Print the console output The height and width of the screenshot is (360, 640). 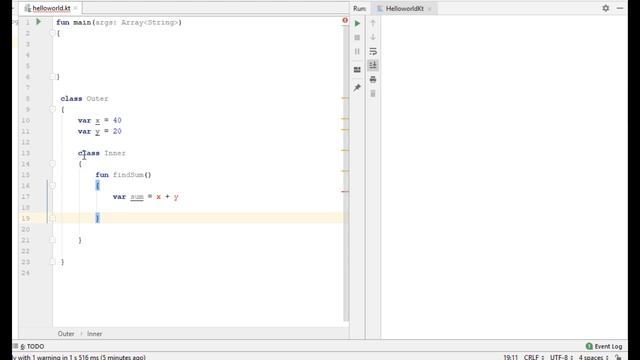pos(373,80)
